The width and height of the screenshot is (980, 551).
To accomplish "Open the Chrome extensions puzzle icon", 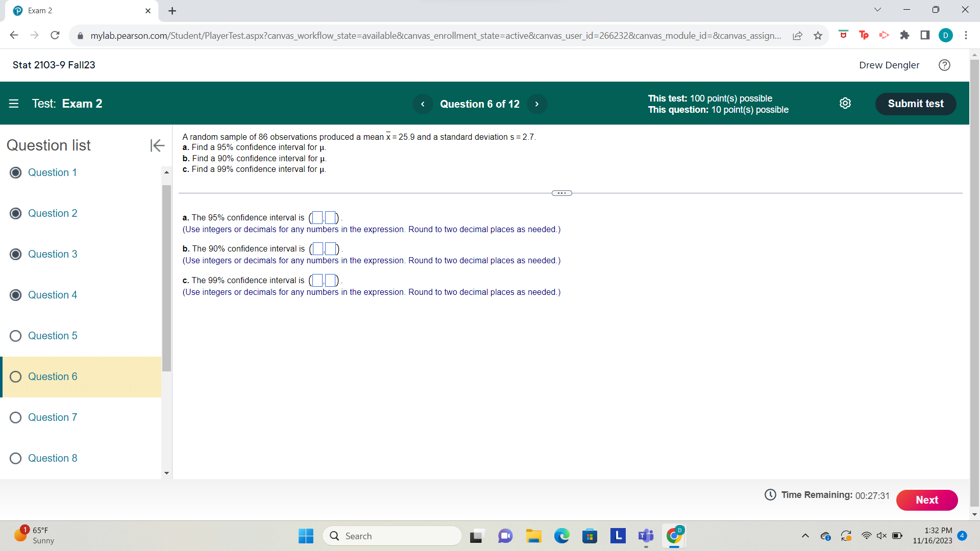I will click(905, 35).
